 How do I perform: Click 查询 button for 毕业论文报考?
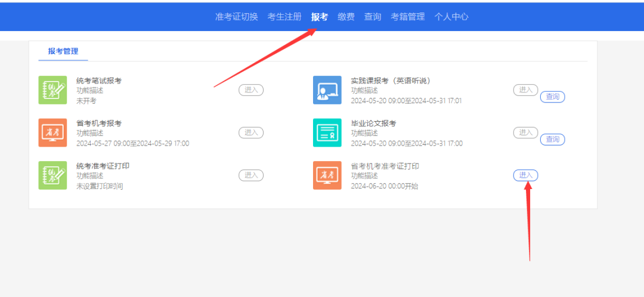point(552,140)
